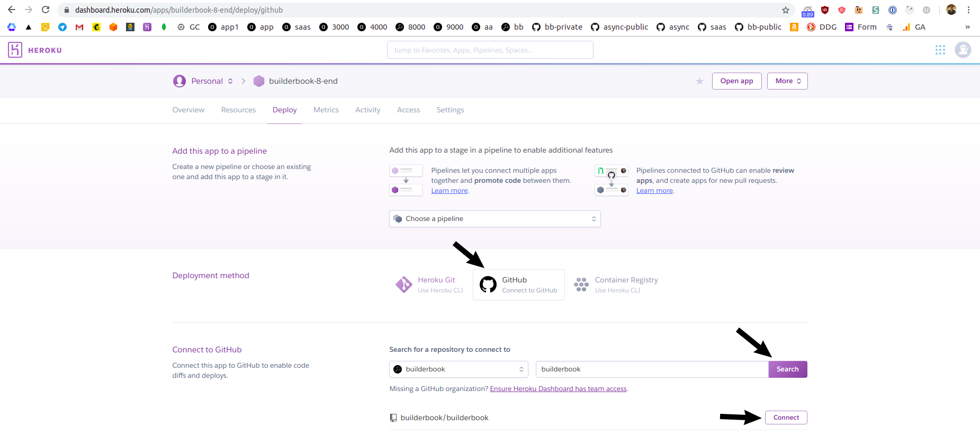980x435 pixels.
Task: Open the MongoDB leaf bookmark icon
Action: pyautogui.click(x=164, y=27)
